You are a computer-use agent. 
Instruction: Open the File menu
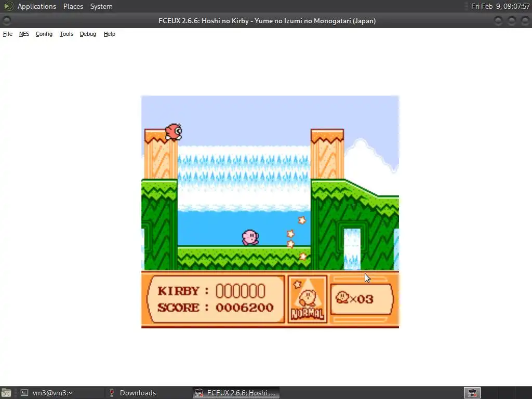pyautogui.click(x=7, y=34)
